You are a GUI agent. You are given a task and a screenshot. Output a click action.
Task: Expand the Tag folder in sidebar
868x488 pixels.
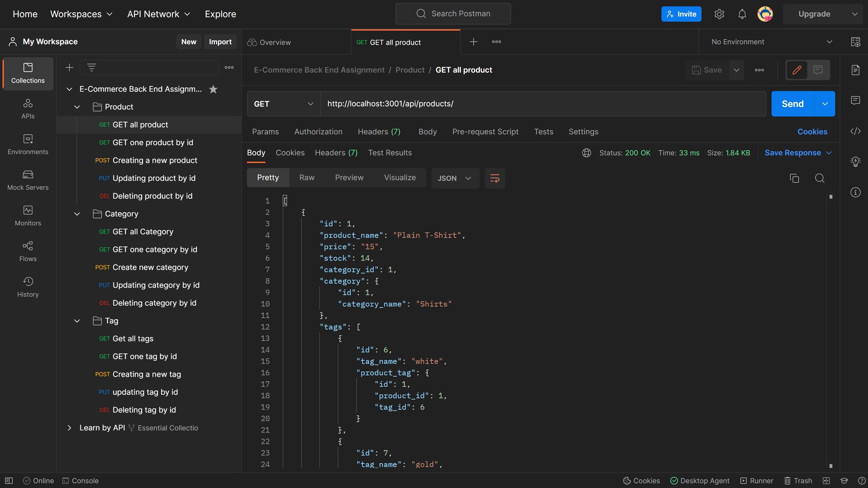tap(76, 321)
